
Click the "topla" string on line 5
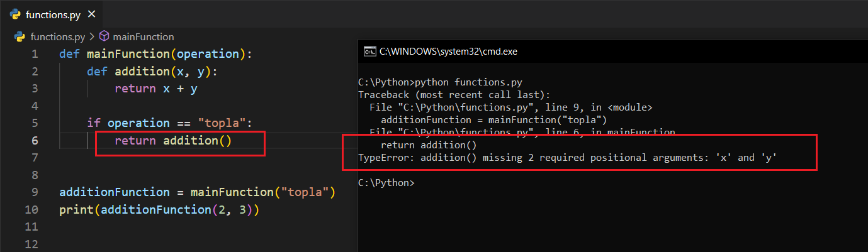(x=223, y=123)
